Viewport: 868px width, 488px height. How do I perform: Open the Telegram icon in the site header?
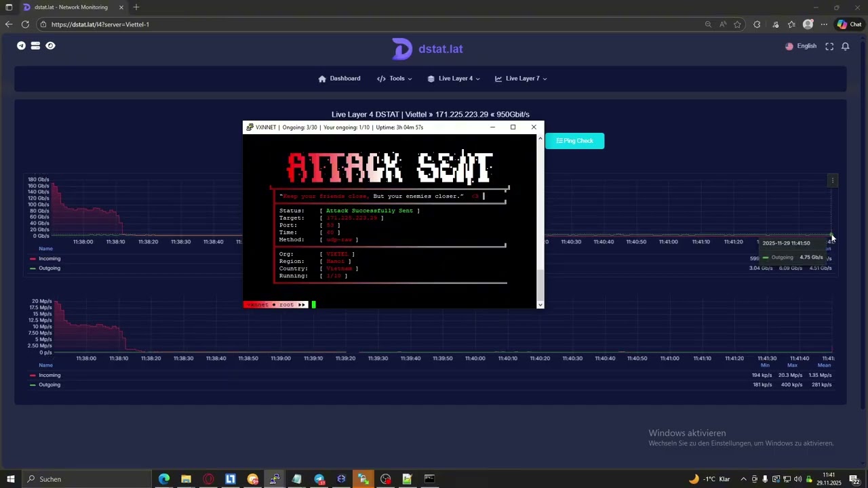(x=21, y=46)
